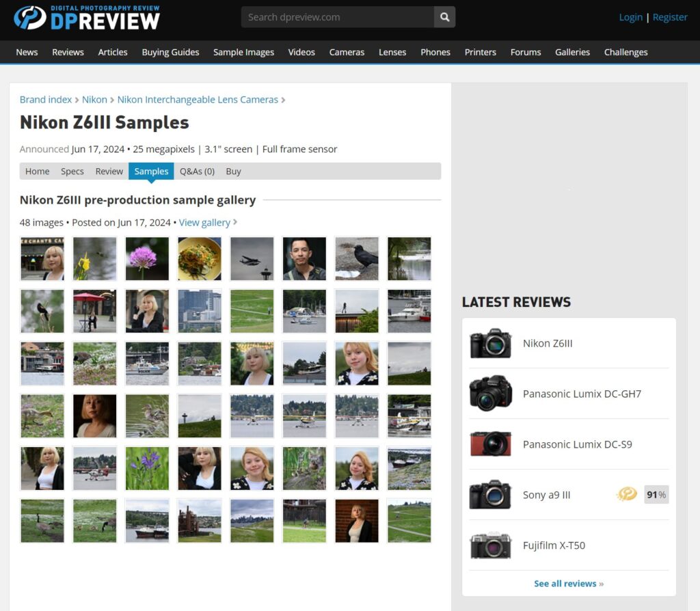The width and height of the screenshot is (700, 611).
Task: Open the Q&As (0) tab
Action: tap(197, 172)
